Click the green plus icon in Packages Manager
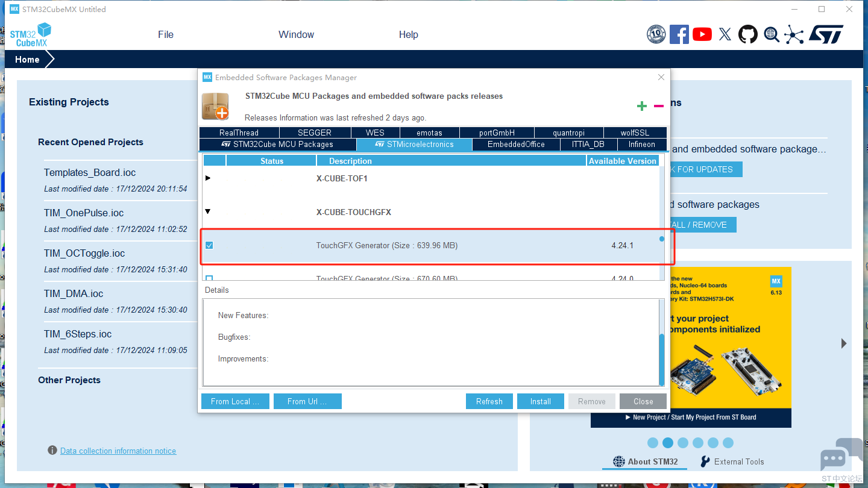Viewport: 868px width, 488px height. tap(642, 106)
